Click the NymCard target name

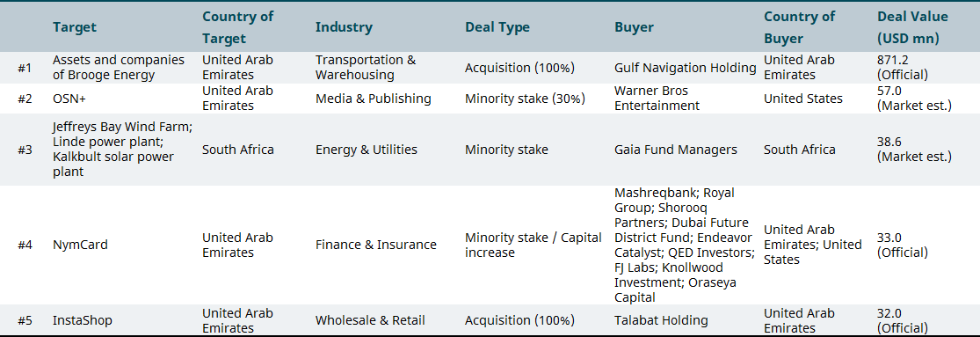(x=80, y=245)
